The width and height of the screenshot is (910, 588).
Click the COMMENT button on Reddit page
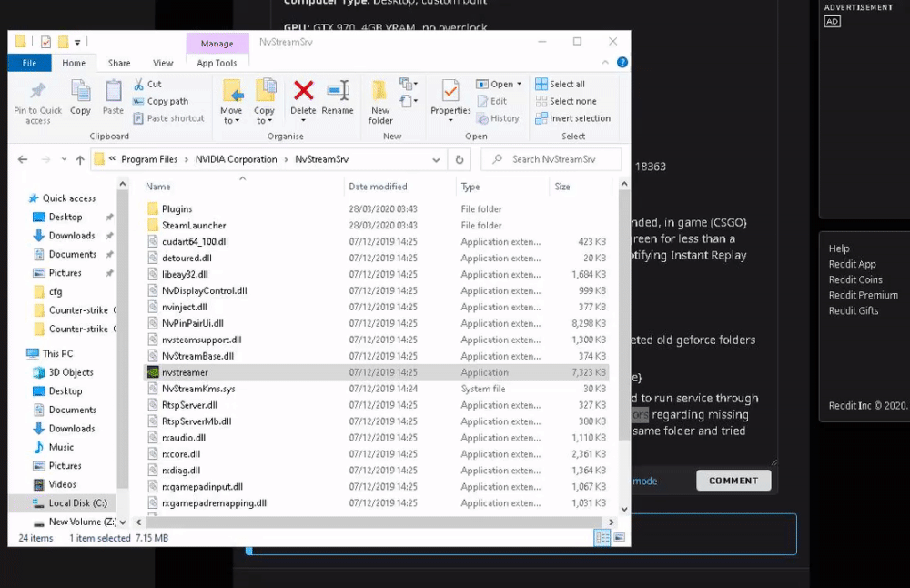point(733,481)
